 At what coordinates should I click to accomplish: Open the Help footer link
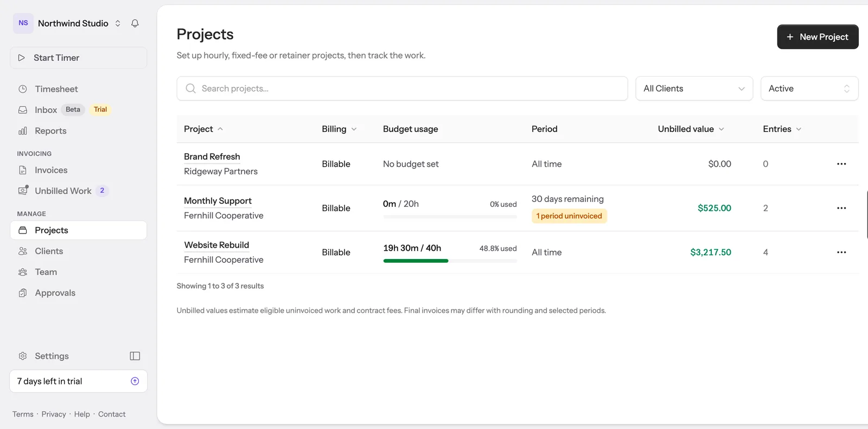82,414
